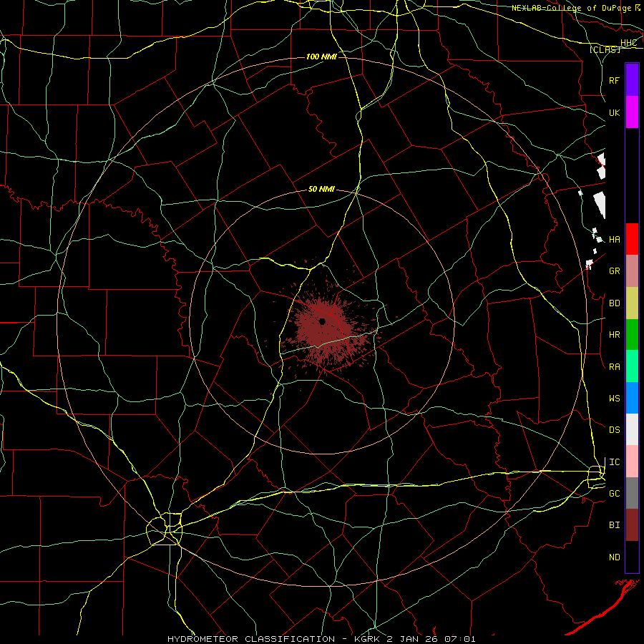Click the black radar site dot
Viewport: 644px width, 644px height.
point(323,321)
